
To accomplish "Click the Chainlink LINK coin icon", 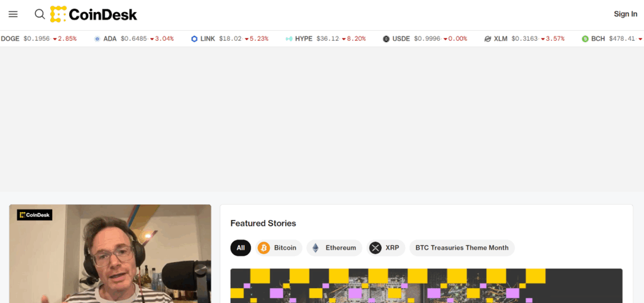I will (194, 39).
